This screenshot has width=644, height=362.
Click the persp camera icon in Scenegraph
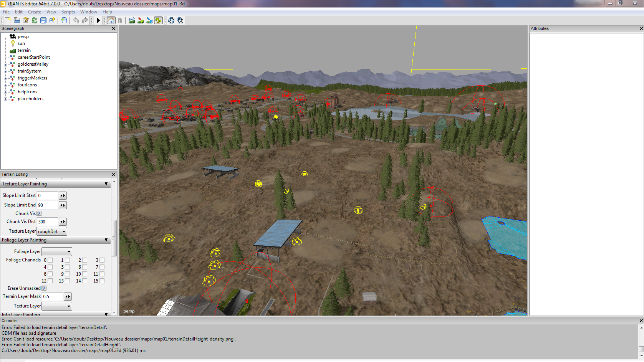coord(13,36)
